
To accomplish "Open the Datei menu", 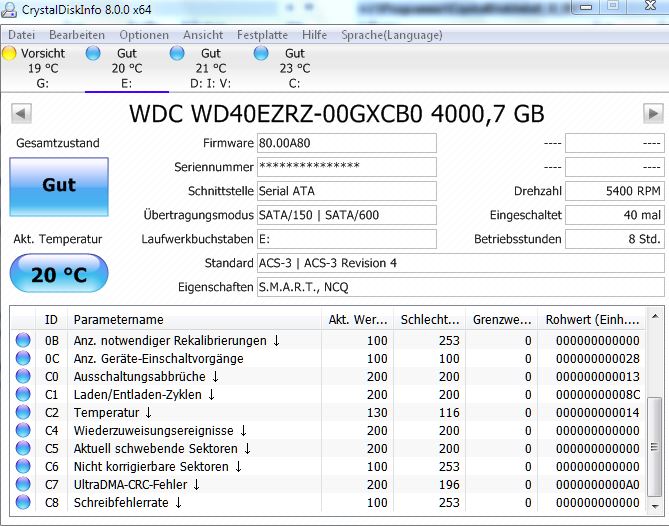I will coord(21,35).
